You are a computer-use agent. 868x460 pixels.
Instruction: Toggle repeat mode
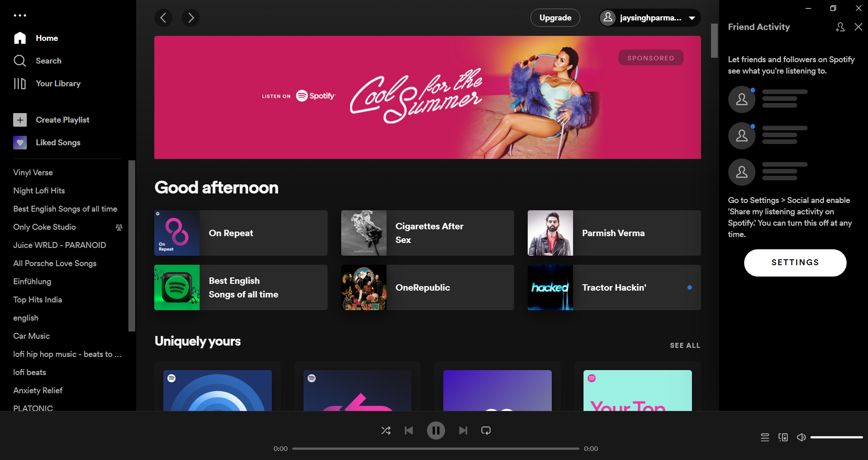point(486,430)
